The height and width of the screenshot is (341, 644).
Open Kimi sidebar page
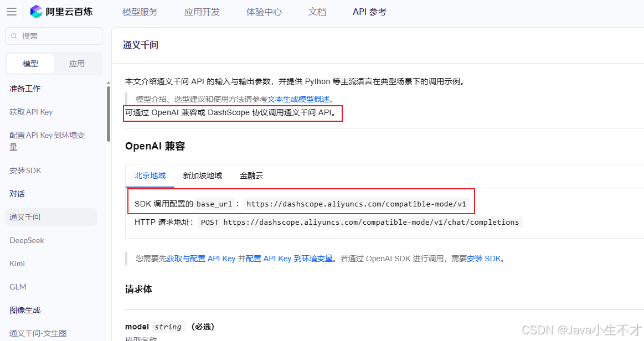17,263
